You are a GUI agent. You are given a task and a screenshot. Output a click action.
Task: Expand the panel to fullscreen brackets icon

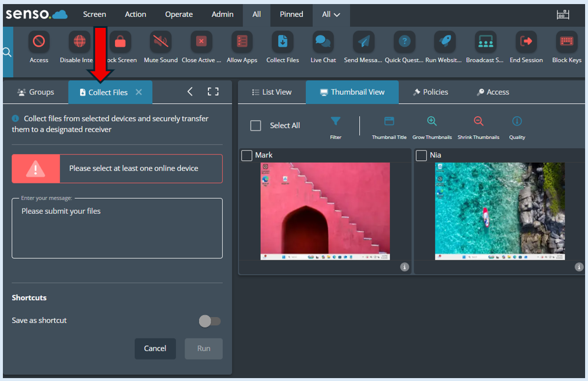213,92
